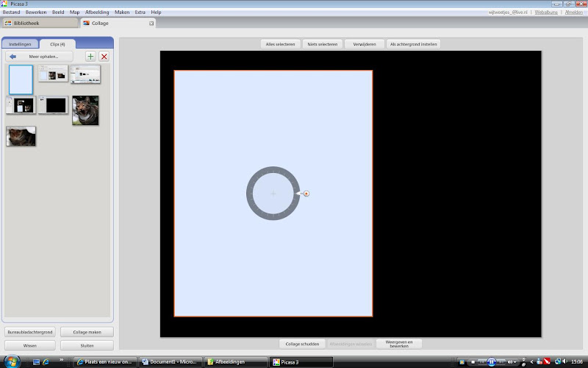Switch to the Bibliotheek tab
The width and height of the screenshot is (588, 368).
(x=40, y=23)
